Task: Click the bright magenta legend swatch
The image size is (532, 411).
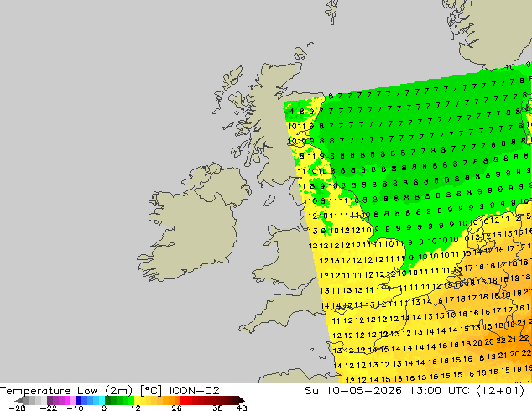Action: [x=67, y=400]
